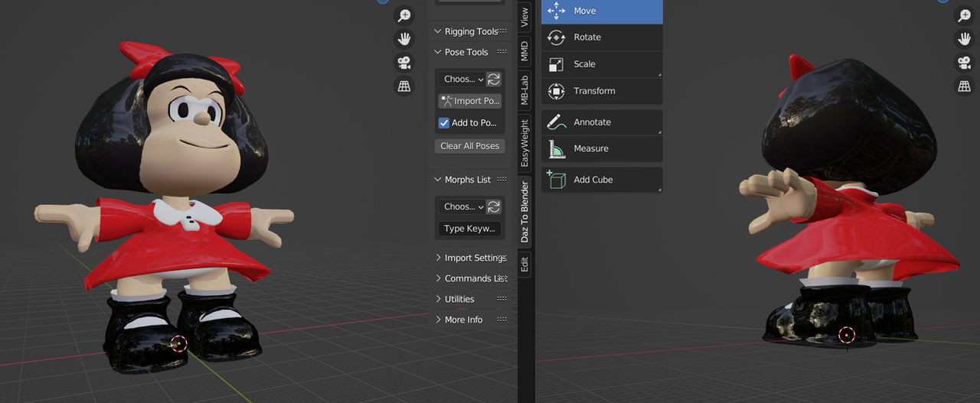Select the Daz To Blender tab
The image size is (980, 403).
pyautogui.click(x=524, y=212)
